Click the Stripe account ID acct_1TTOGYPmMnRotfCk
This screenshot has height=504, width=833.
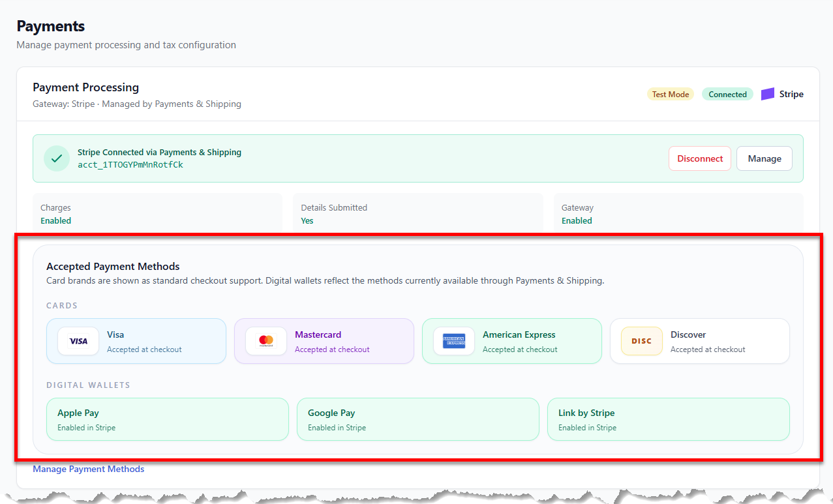click(x=130, y=165)
